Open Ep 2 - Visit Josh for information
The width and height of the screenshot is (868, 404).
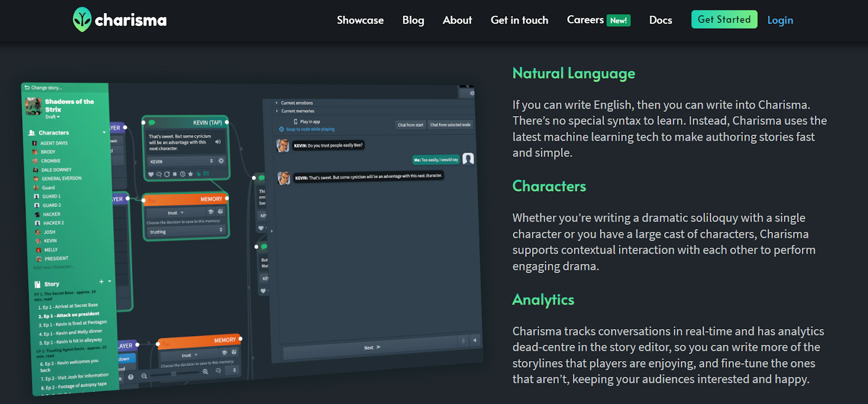pyautogui.click(x=74, y=377)
